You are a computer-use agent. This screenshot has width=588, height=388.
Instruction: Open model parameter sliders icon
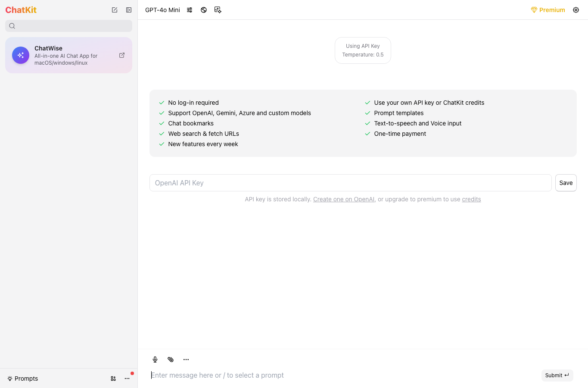tap(190, 10)
